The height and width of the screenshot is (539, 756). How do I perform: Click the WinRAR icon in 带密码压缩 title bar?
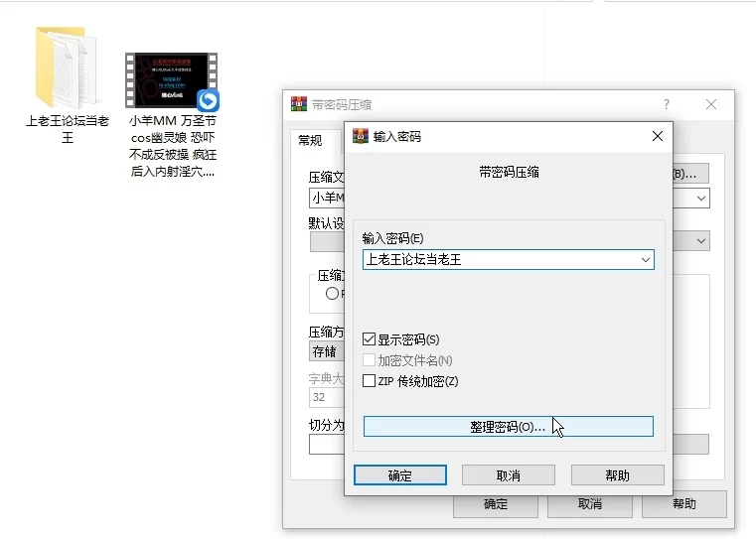tap(299, 104)
